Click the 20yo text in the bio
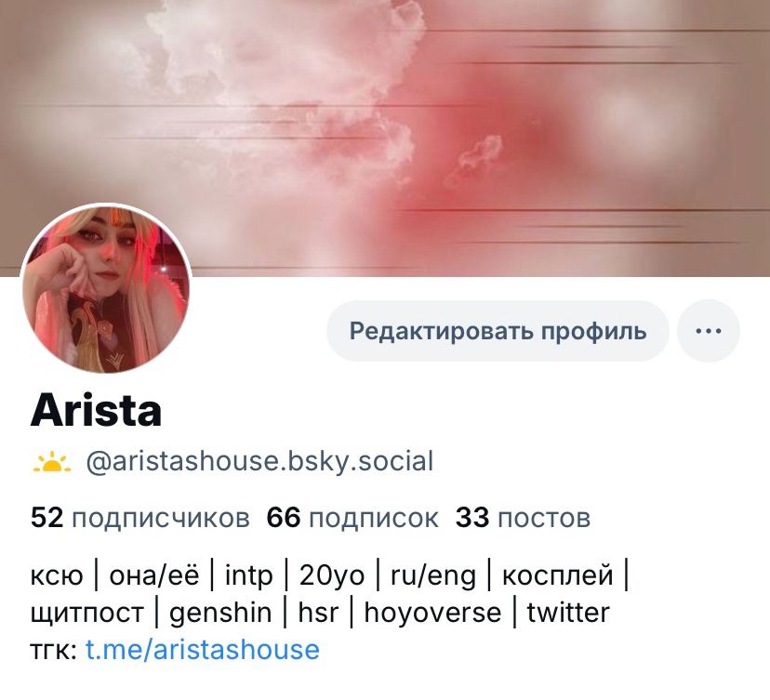 point(332,575)
